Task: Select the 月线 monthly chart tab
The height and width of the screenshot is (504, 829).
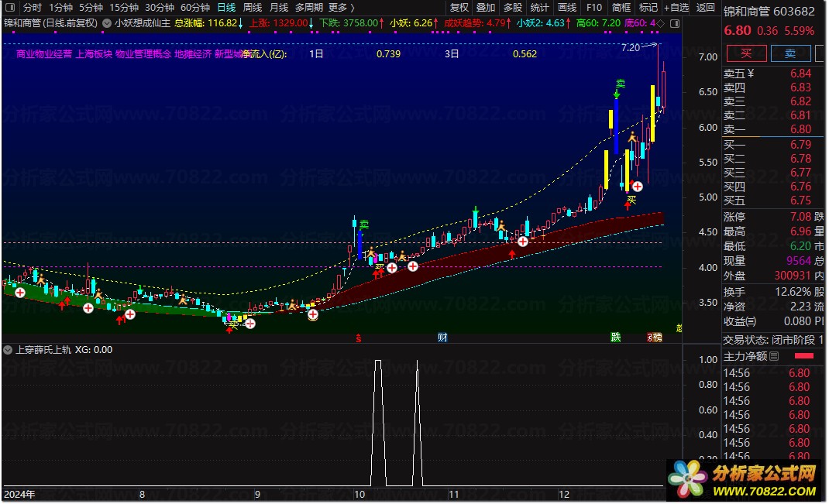Action: (279, 8)
